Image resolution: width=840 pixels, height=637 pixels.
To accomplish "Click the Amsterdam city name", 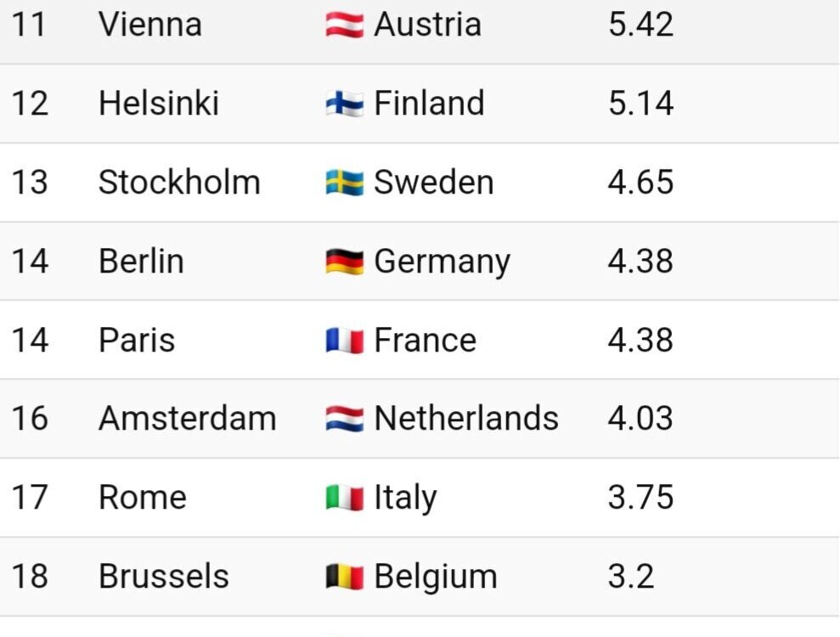I will 188,419.
